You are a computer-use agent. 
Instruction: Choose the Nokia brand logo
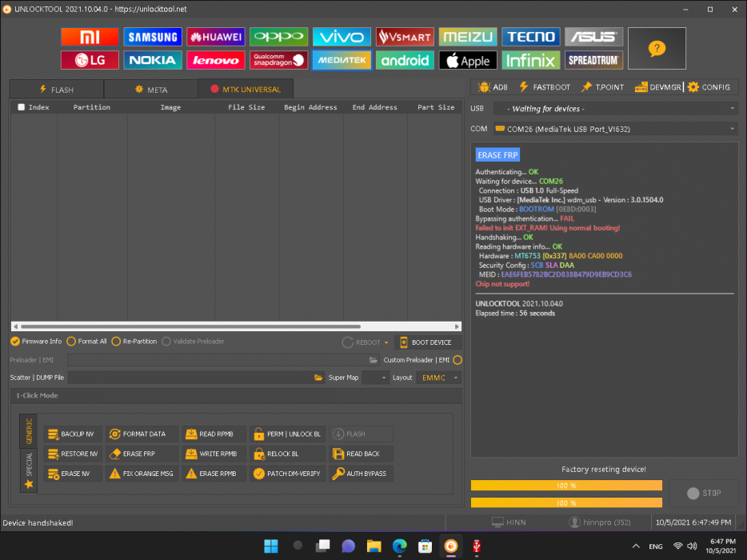pyautogui.click(x=153, y=60)
